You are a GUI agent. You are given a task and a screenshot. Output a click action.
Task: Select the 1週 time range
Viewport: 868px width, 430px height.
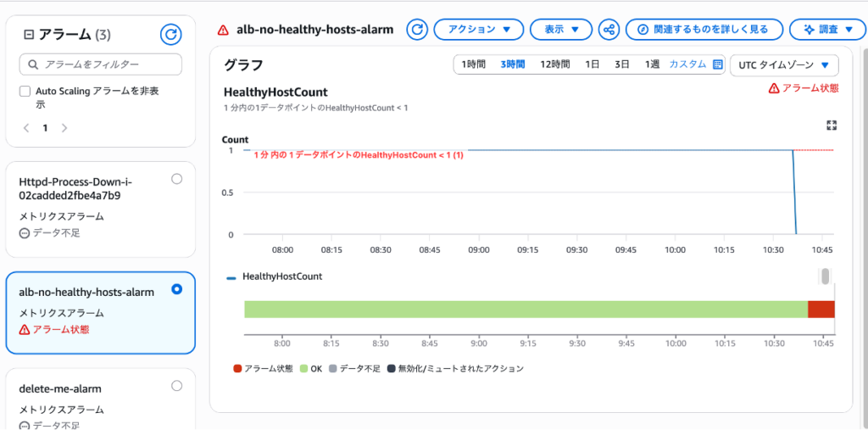tap(652, 64)
